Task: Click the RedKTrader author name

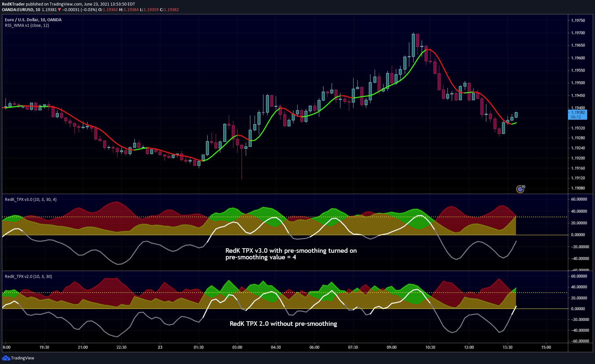Action: click(x=13, y=4)
